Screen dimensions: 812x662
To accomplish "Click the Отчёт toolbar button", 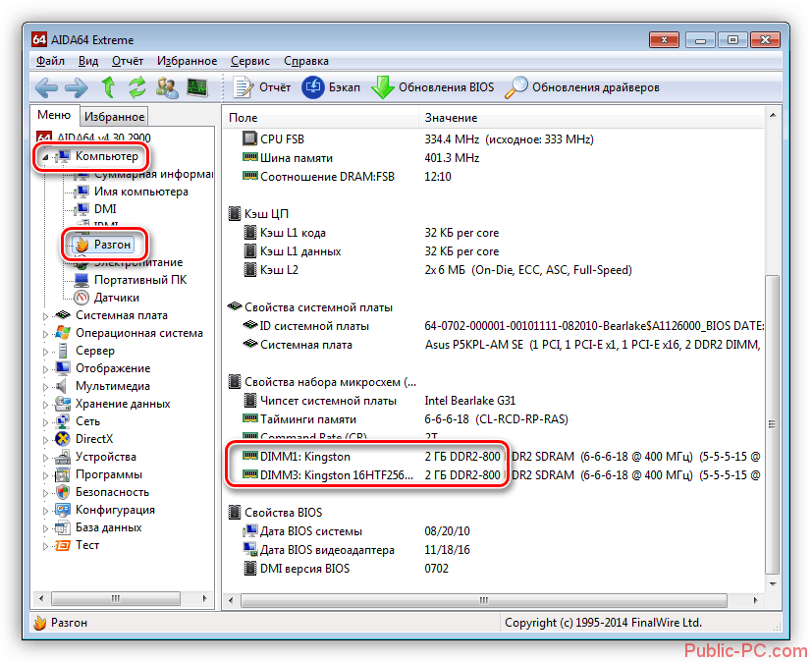I will tap(262, 87).
